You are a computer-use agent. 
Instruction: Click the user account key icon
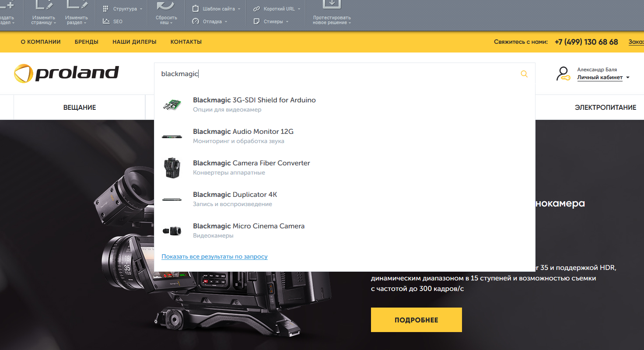tap(563, 74)
